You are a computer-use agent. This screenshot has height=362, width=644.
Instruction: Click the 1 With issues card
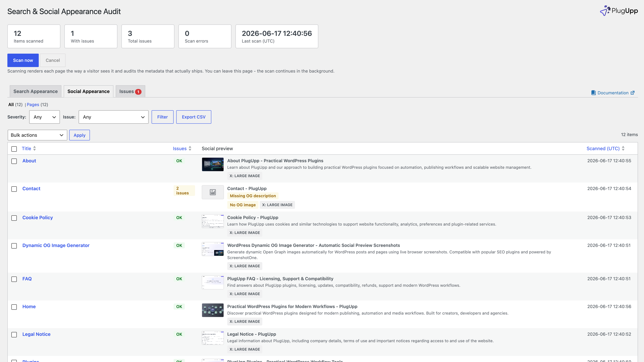(91, 36)
